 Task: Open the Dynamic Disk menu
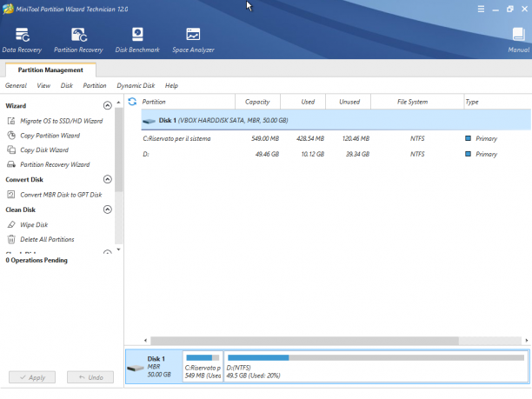136,85
